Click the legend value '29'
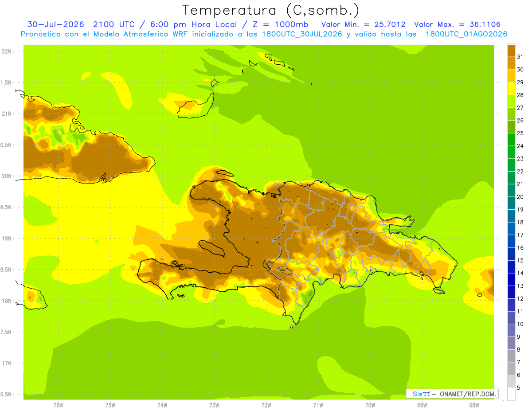This screenshot has height=411, width=532. pyautogui.click(x=520, y=82)
